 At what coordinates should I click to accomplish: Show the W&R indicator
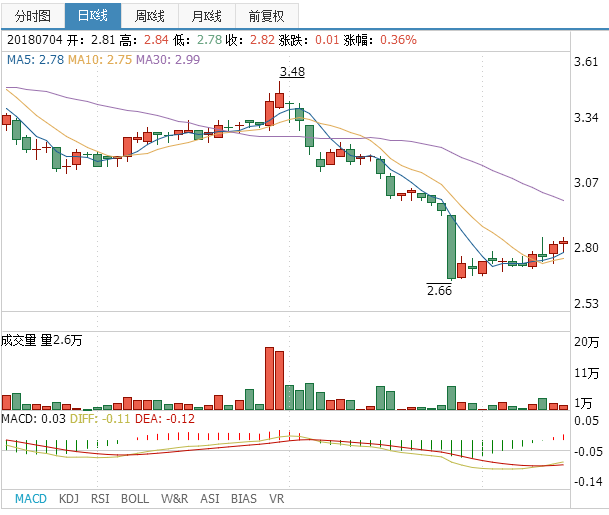[174, 499]
